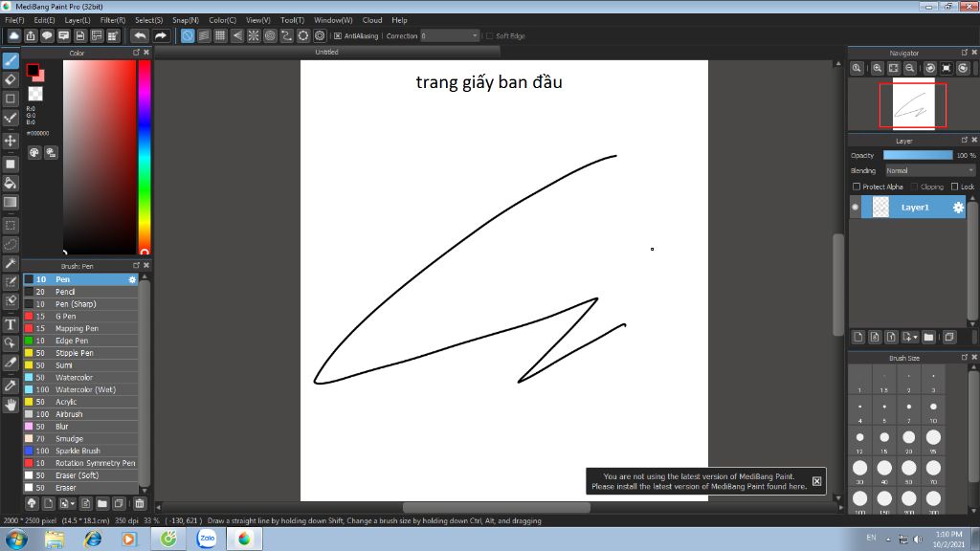The width and height of the screenshot is (980, 551).
Task: Select the G Pen brush
Action: coord(80,316)
